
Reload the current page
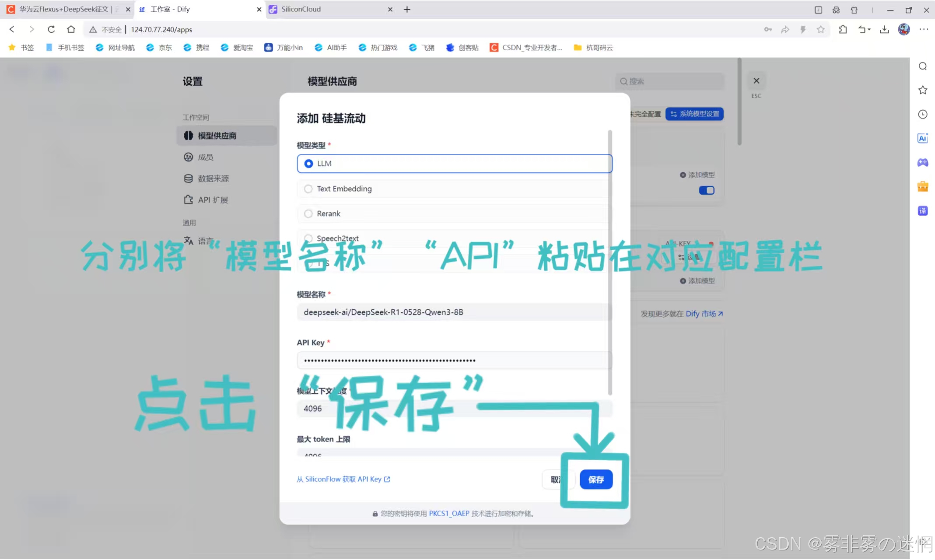[51, 29]
